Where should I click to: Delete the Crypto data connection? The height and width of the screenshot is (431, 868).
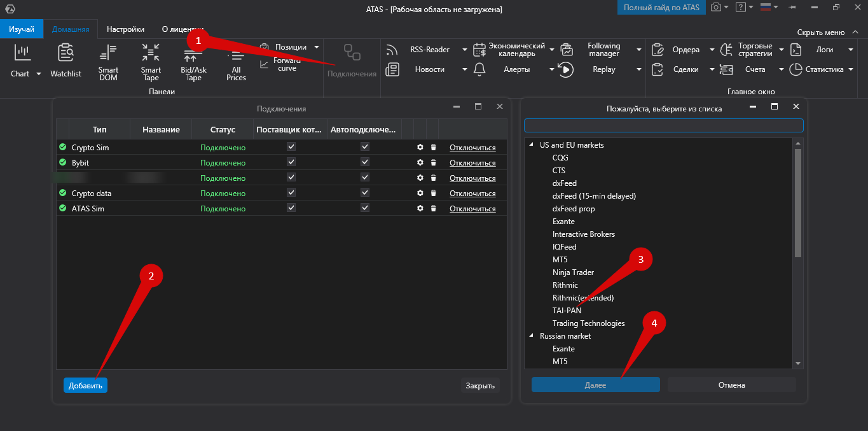433,193
